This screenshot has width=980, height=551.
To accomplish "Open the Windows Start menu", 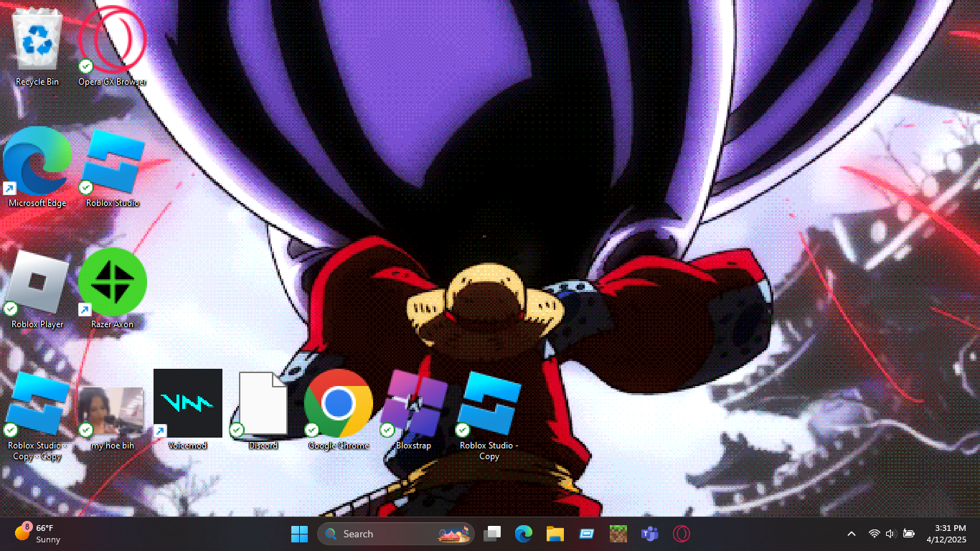I will pos(299,534).
